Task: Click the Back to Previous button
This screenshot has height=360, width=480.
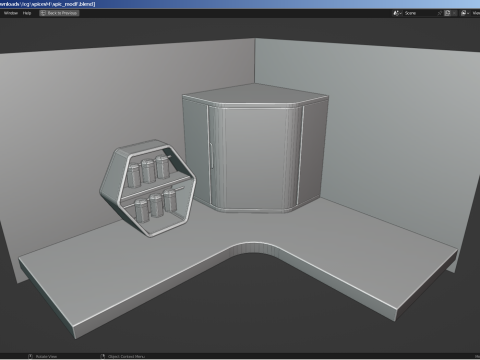Action: click(59, 13)
